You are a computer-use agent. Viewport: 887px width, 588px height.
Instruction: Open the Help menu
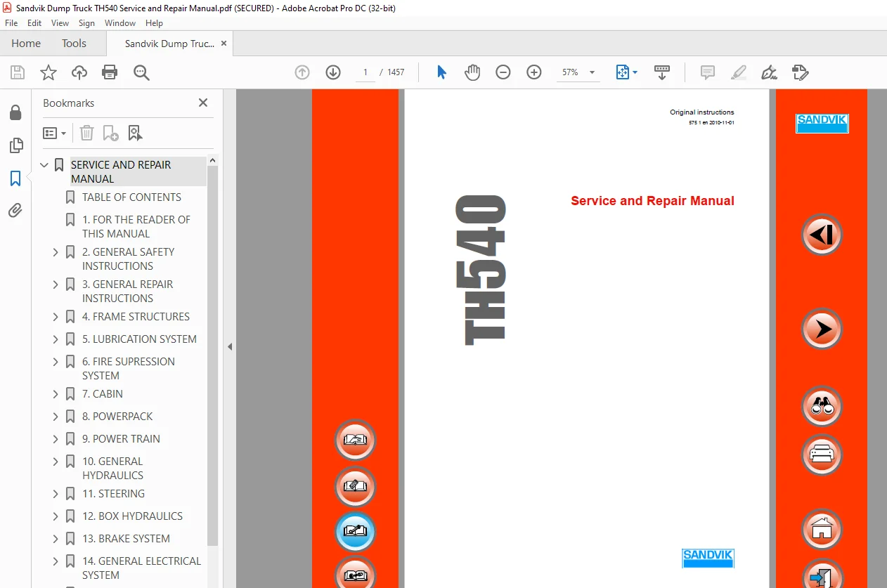coord(154,23)
